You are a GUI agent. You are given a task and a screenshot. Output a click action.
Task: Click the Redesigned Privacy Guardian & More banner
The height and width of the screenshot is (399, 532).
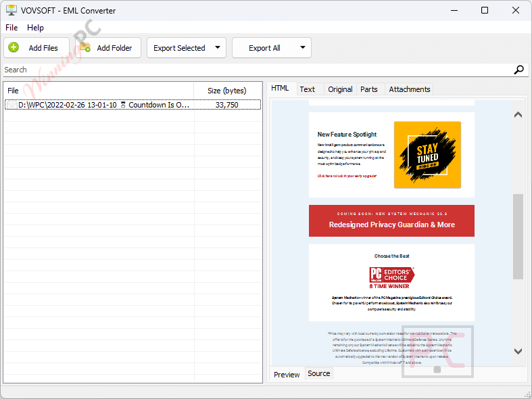point(391,220)
